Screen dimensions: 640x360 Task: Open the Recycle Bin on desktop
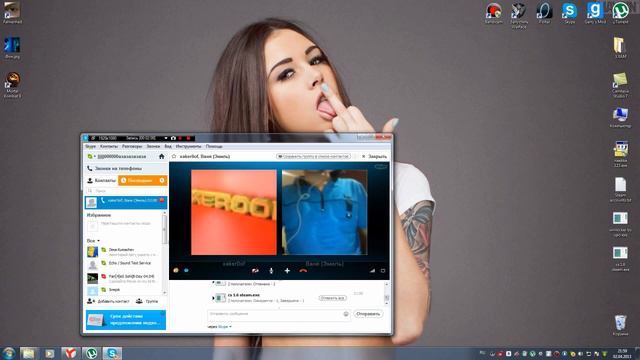click(620, 325)
